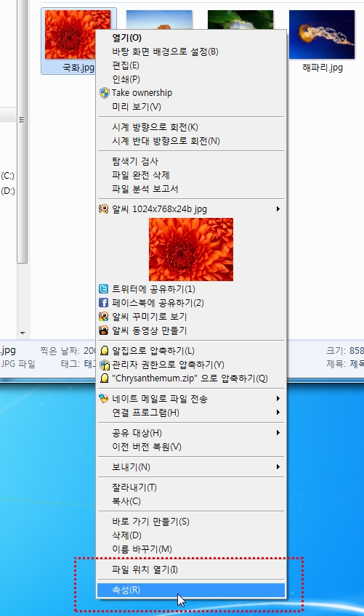This screenshot has width=364, height=616.
Task: Click the chrysanthemum preview image in the menu
Action: click(x=191, y=249)
